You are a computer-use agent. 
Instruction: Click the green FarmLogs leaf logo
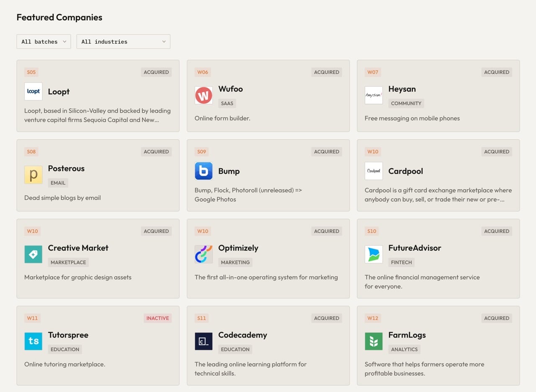[x=374, y=341]
